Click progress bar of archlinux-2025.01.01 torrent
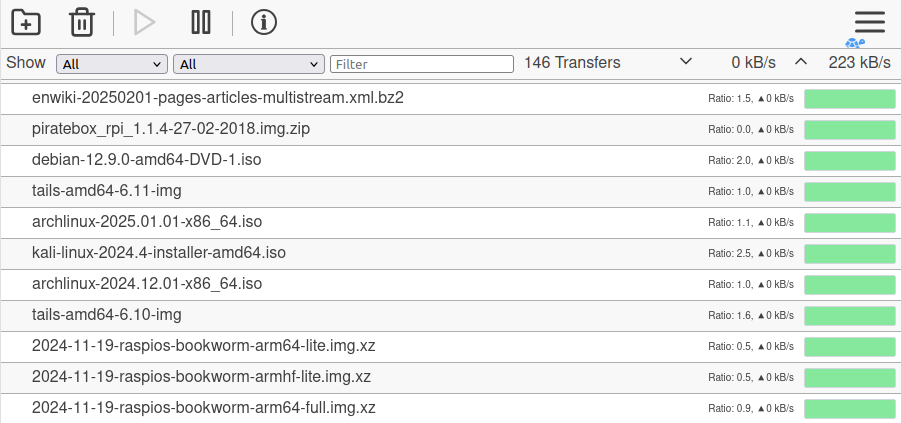Screen dimensions: 901x423 point(849,222)
